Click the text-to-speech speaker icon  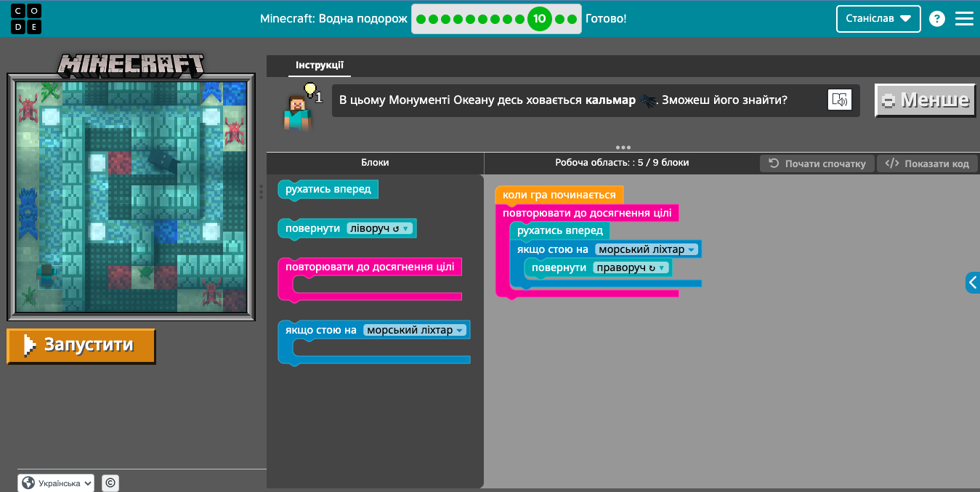[x=840, y=100]
